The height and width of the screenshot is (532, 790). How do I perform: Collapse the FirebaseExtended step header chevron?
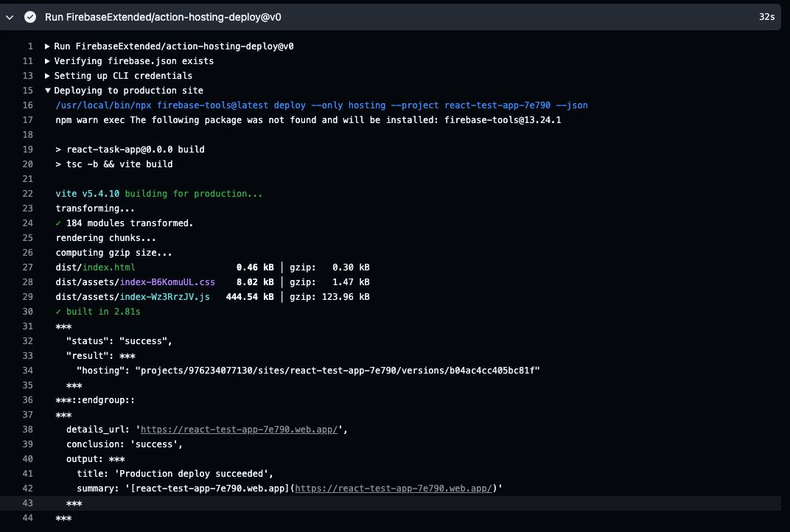(10, 17)
